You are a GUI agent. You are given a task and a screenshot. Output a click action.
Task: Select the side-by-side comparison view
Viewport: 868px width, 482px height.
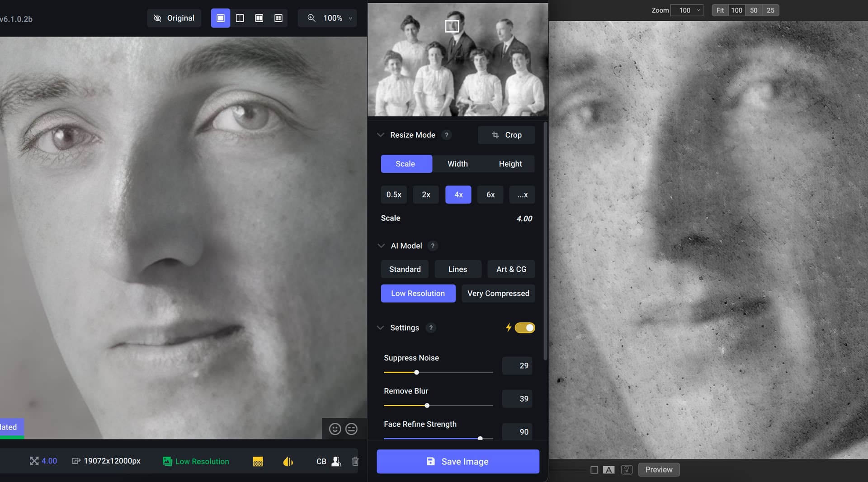[x=259, y=18]
